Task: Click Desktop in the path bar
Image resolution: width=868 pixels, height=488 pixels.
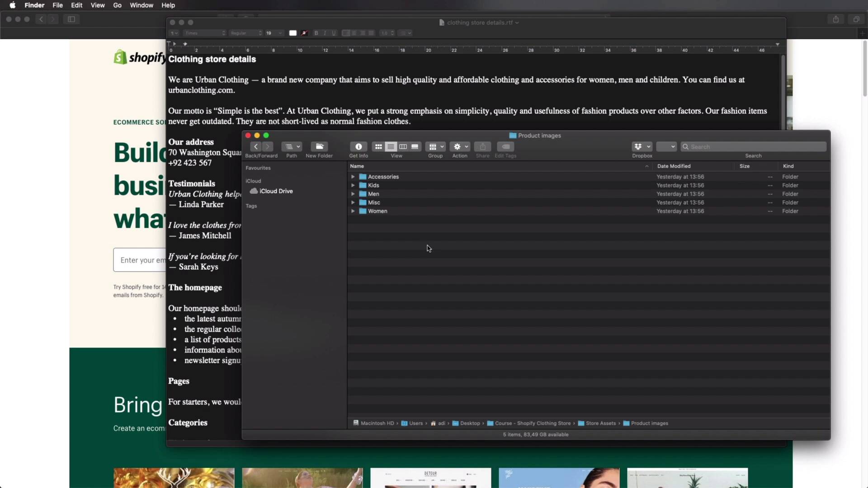Action: tap(470, 423)
